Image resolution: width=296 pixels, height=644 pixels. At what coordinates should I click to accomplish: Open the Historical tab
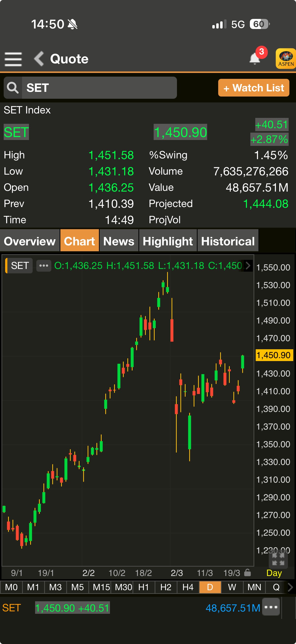[228, 241]
